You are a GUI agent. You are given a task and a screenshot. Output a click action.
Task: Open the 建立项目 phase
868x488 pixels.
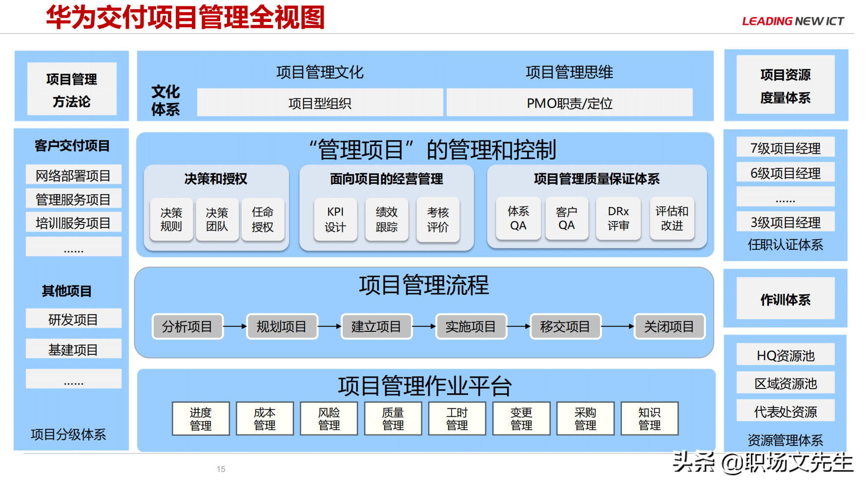pyautogui.click(x=376, y=326)
